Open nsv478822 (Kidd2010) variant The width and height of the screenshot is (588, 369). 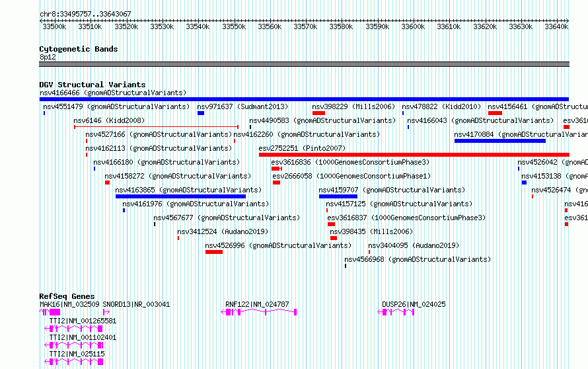tap(441, 106)
